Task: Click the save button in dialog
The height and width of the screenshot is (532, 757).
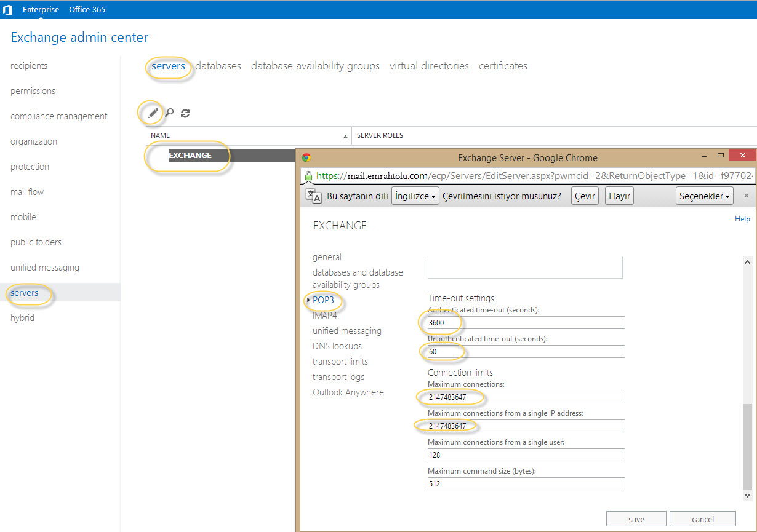Action: 636,519
